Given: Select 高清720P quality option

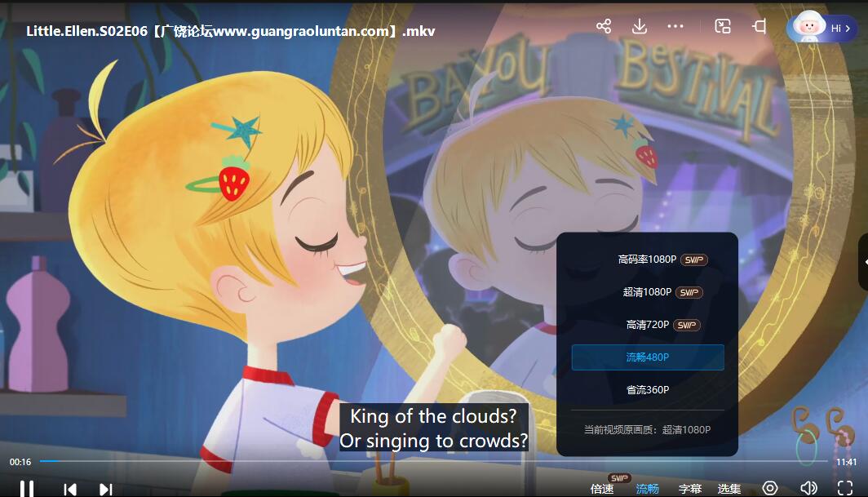Looking at the screenshot, I should tap(648, 325).
